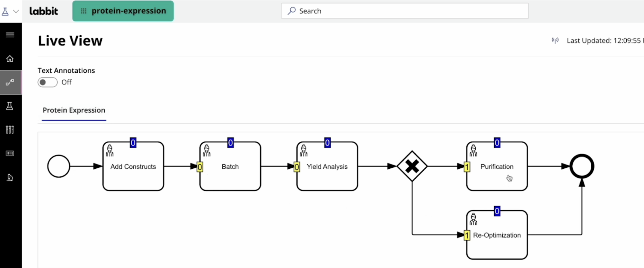Viewport: 644px width, 268px height.
Task: Open the microscope sidebar icon
Action: 10,178
